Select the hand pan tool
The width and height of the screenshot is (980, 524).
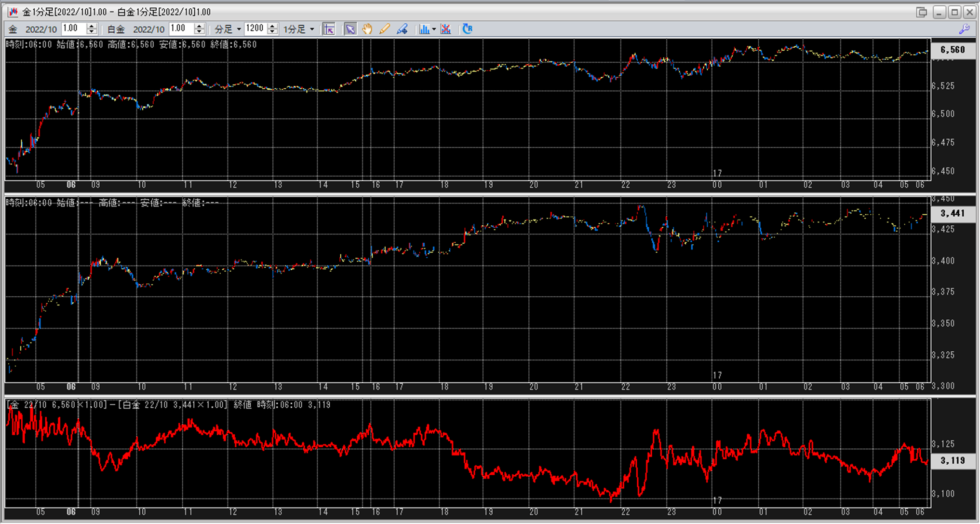(x=367, y=29)
